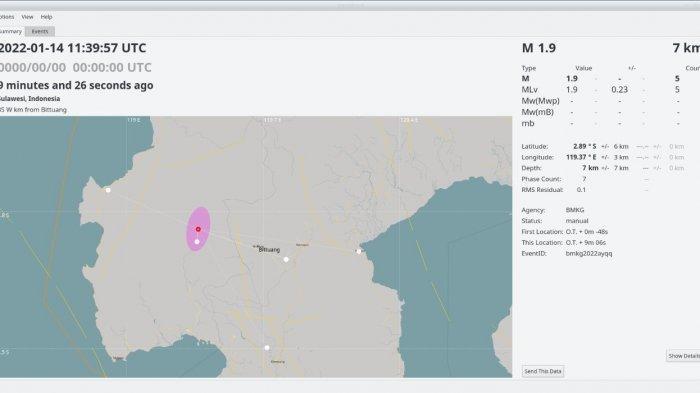Click the Agency value BMKG

(x=575, y=210)
